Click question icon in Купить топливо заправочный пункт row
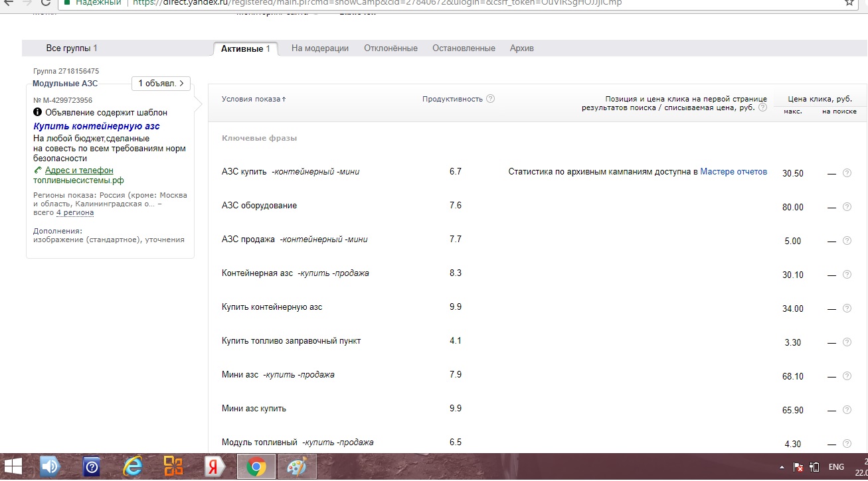 click(847, 342)
